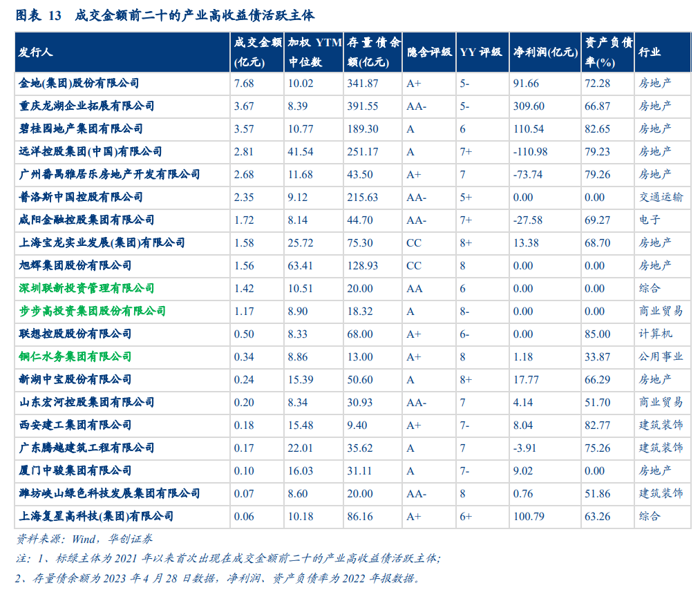Click the 391.55 outstanding bond balance
The height and width of the screenshot is (592, 700).
click(363, 106)
